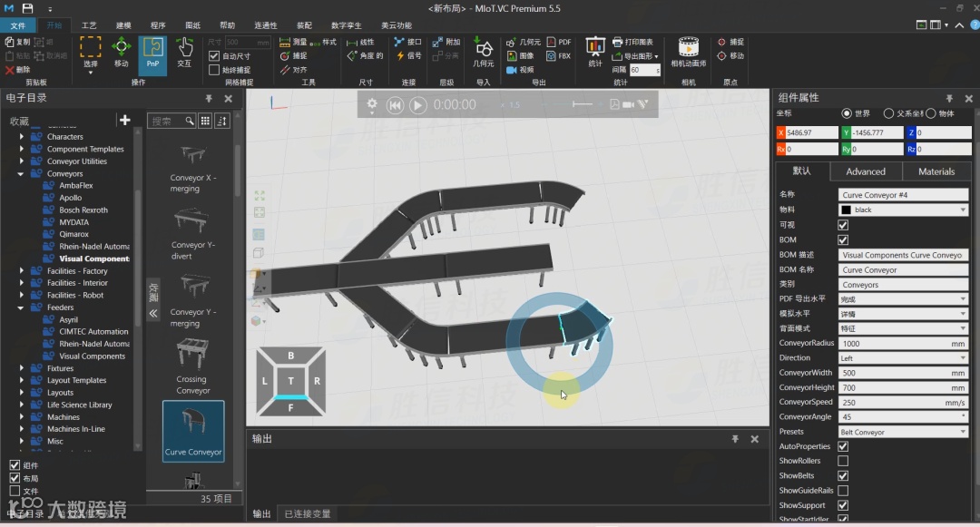Click the 线性 linear dimension tool
Viewport: 980px width, 527px height.
click(360, 42)
